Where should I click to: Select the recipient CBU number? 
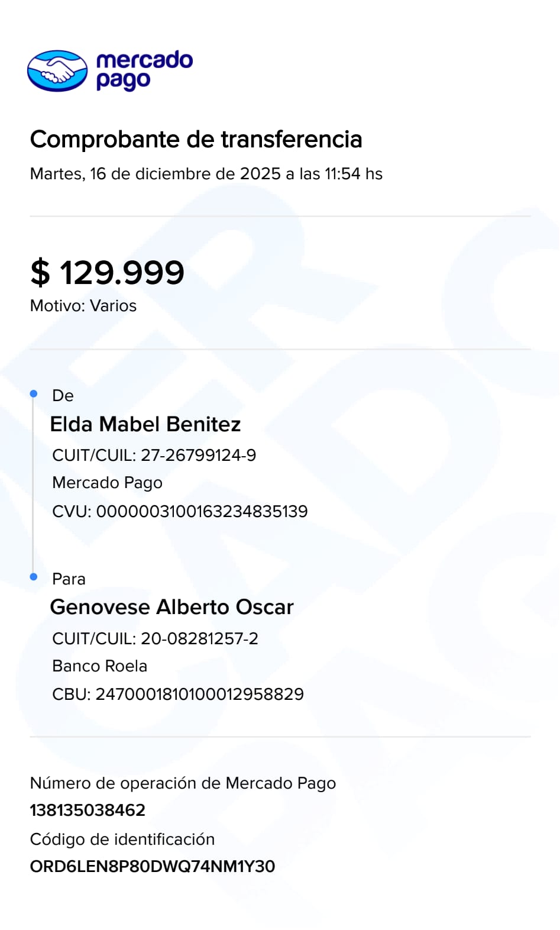[178, 694]
